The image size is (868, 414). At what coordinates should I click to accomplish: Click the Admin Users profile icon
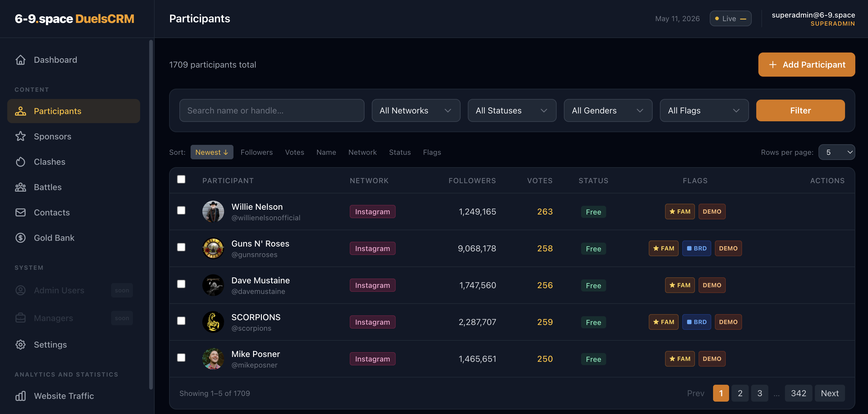[x=21, y=290]
